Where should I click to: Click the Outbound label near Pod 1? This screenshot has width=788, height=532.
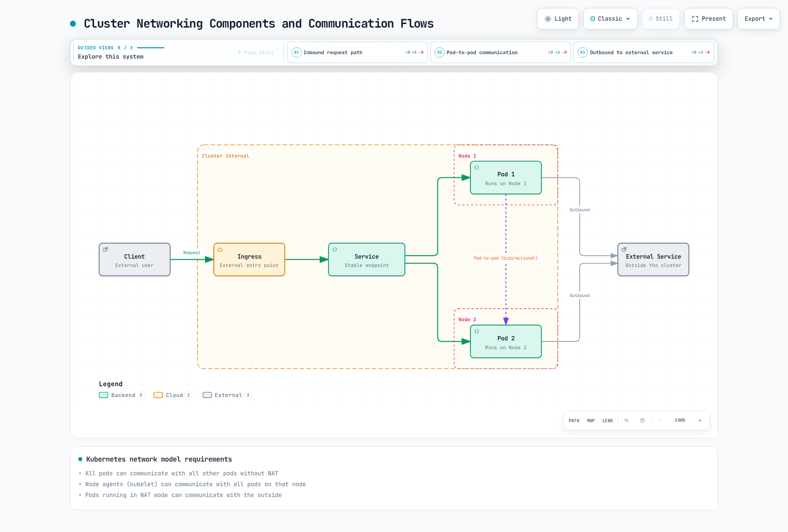click(x=580, y=210)
